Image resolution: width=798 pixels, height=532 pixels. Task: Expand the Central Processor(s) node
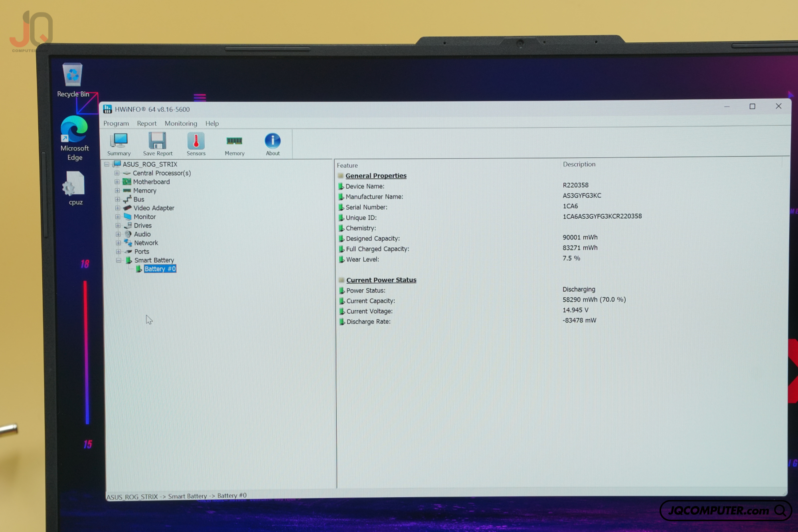pos(117,173)
